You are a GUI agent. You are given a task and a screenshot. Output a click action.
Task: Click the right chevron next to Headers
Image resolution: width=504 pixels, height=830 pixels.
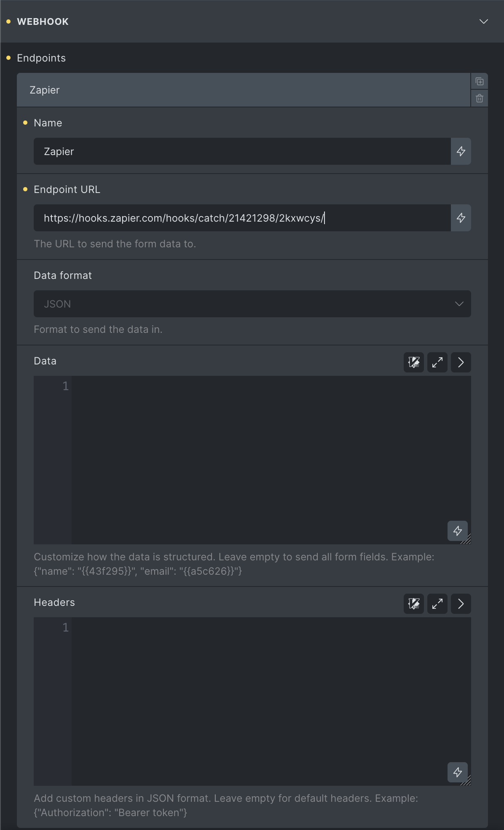pyautogui.click(x=461, y=604)
